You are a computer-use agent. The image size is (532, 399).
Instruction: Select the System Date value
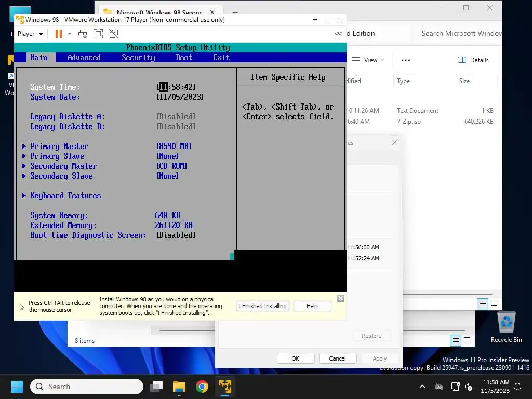click(180, 97)
